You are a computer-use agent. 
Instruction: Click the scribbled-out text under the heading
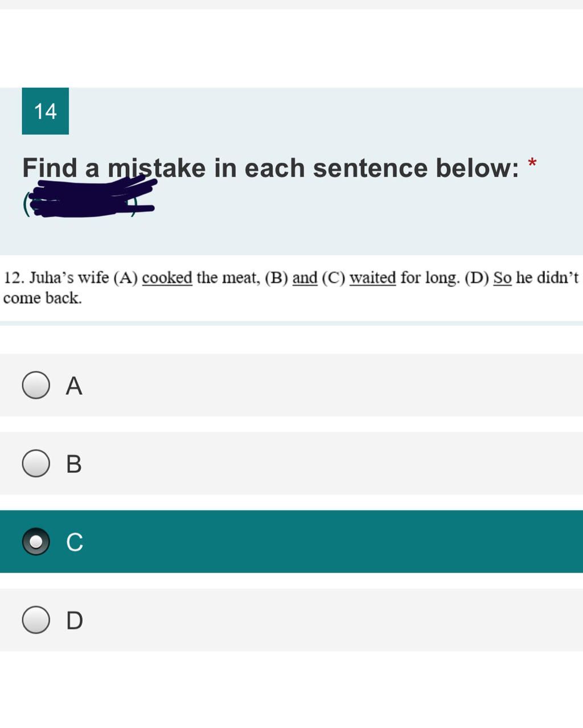click(x=89, y=198)
